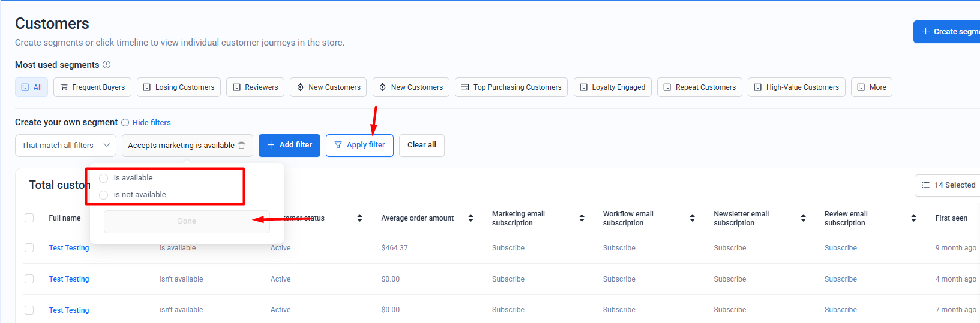Click the Add filter button
This screenshot has height=323, width=980.
click(x=289, y=146)
